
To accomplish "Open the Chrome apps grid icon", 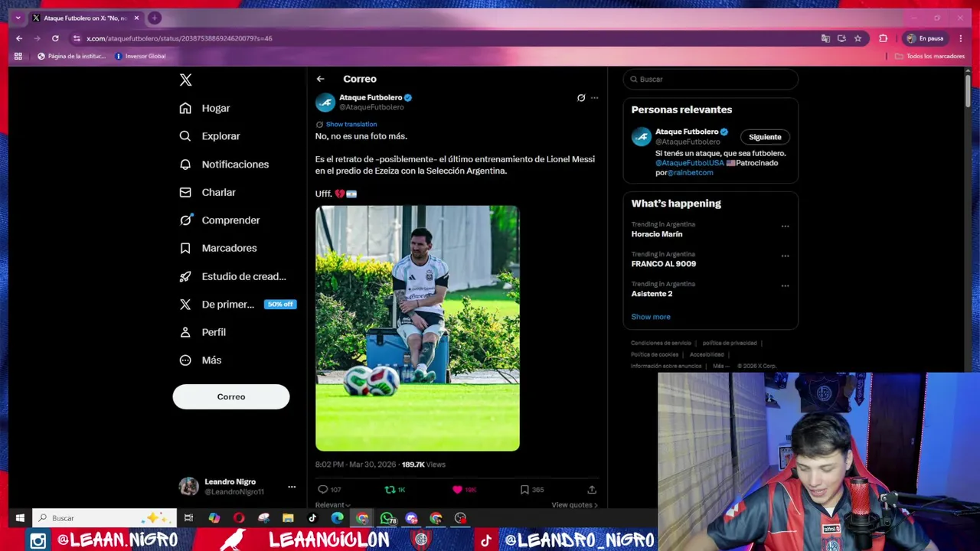I will click(x=18, y=56).
